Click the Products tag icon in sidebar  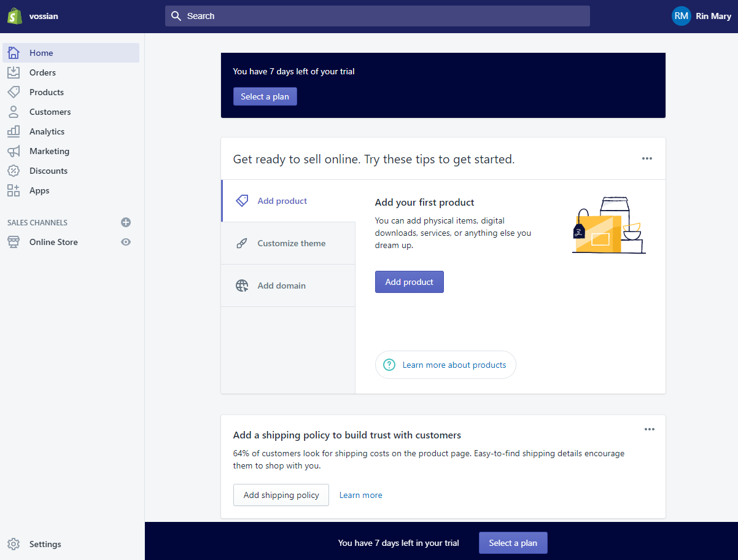pos(14,92)
